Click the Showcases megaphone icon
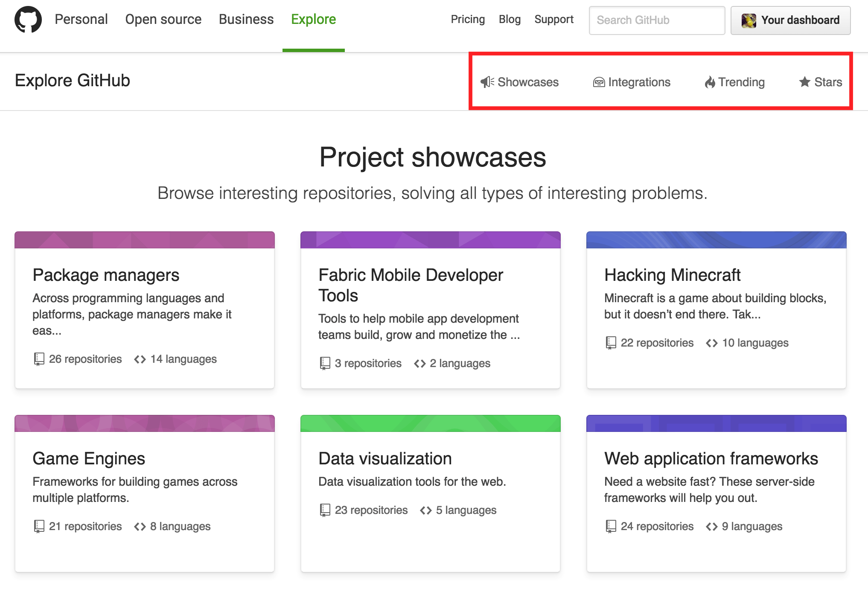The width and height of the screenshot is (868, 589). click(487, 82)
